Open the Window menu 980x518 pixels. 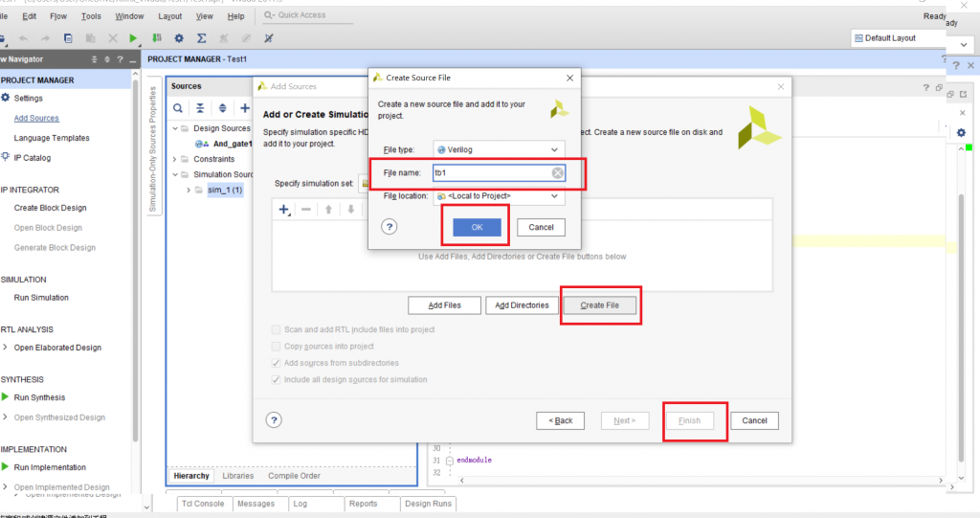(129, 16)
